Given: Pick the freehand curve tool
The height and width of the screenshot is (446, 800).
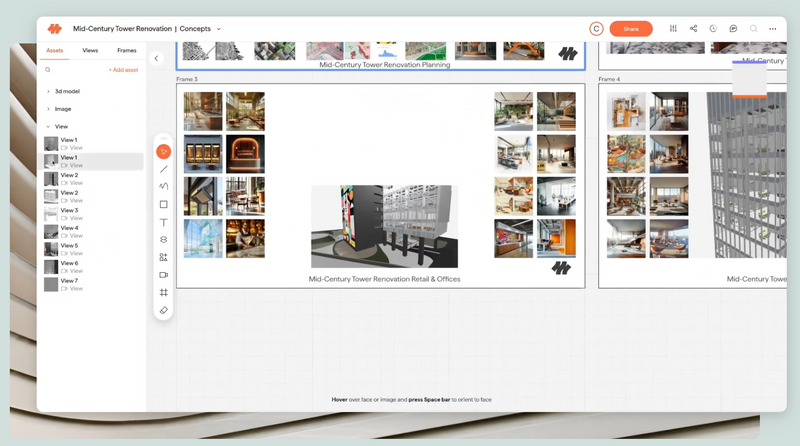Looking at the screenshot, I should click(163, 186).
